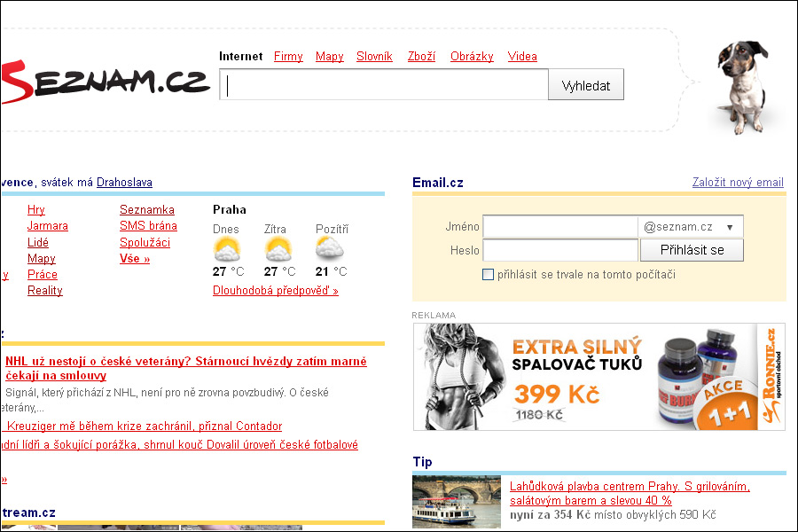798x532 pixels.
Task: Click today's weather icon under Dnes
Action: (x=227, y=249)
